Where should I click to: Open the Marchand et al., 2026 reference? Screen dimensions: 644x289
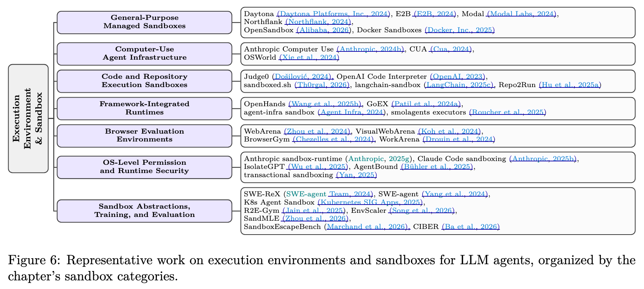tap(367, 227)
